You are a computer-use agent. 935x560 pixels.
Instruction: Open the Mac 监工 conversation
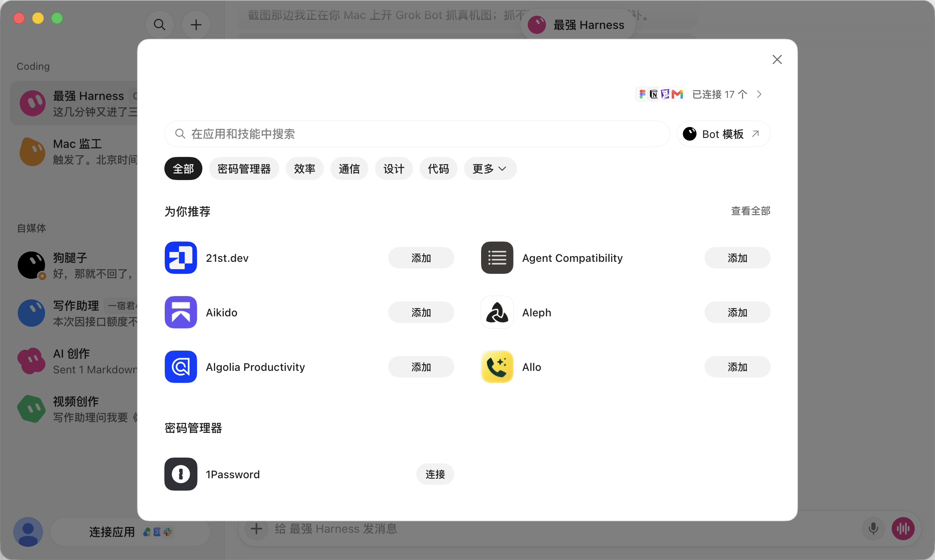[74, 151]
